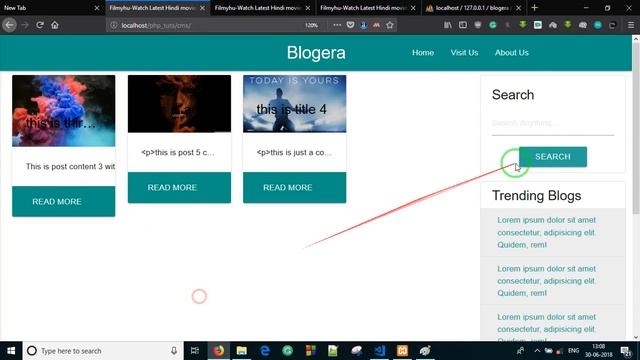Viewport: 640px width, 360px height.
Task: Open a new browser tab with plus
Action: [x=534, y=8]
